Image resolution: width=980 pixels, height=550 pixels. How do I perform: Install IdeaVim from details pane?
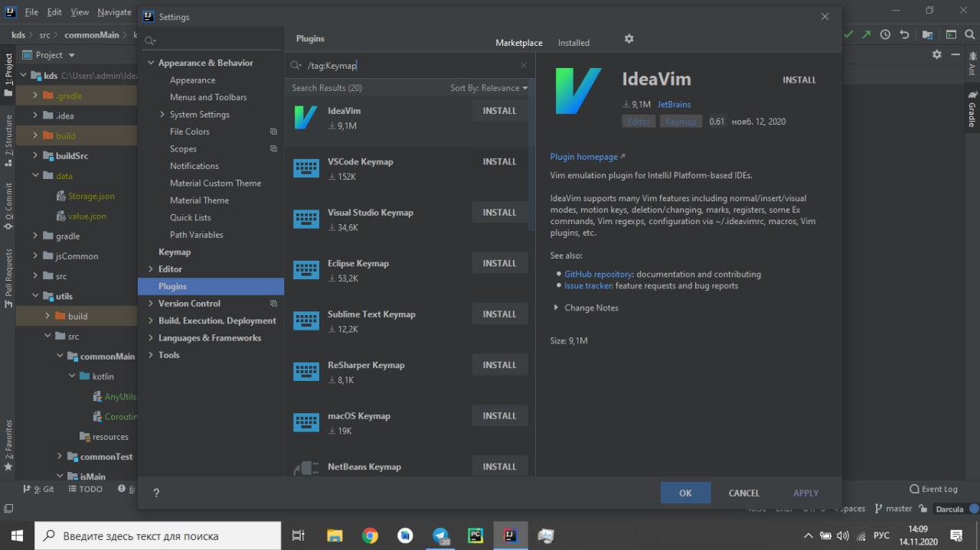coord(799,80)
